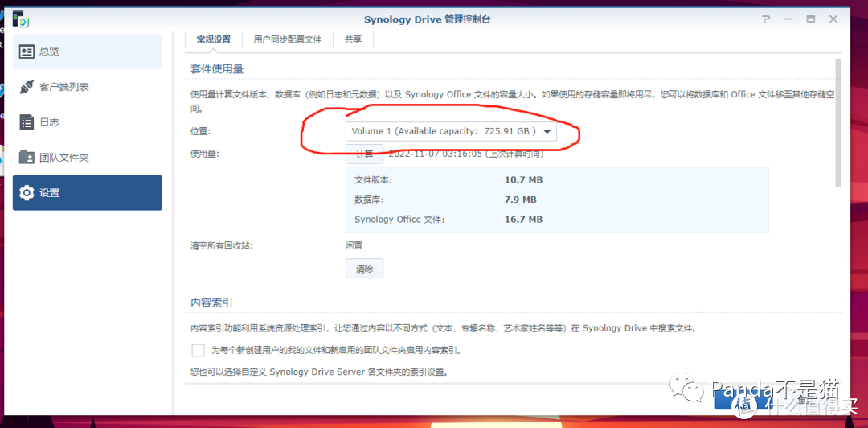Click the 闲置 idle status text
The height and width of the screenshot is (428, 868).
[x=354, y=245]
